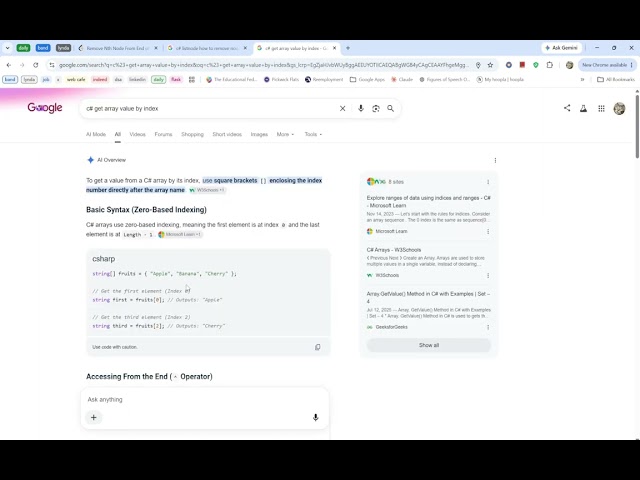Click the Google search input field

pyautogui.click(x=208, y=109)
